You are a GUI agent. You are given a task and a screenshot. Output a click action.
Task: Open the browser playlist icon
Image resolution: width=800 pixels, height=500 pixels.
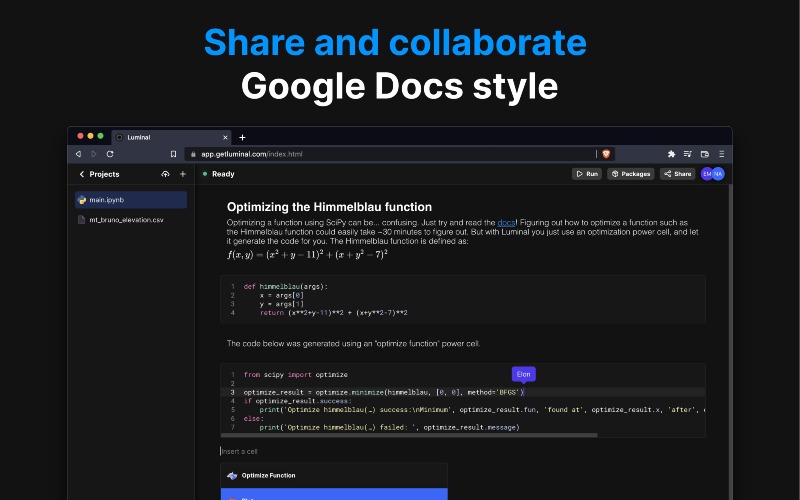tap(688, 154)
